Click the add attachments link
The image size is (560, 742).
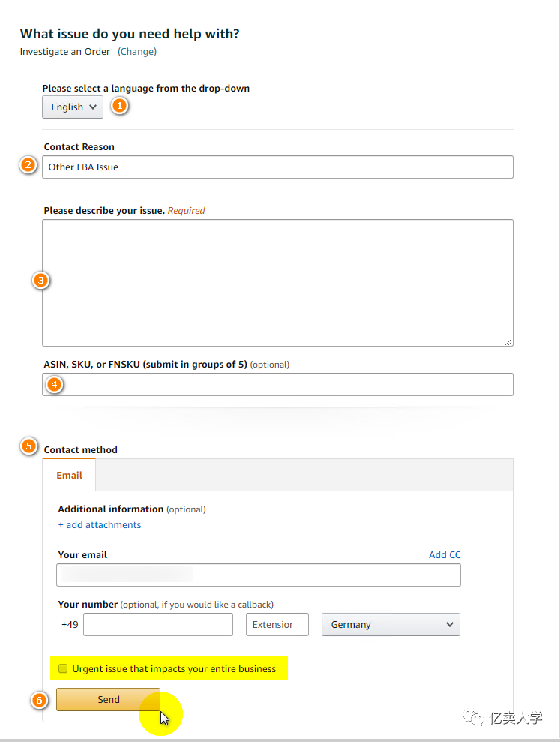click(x=100, y=525)
